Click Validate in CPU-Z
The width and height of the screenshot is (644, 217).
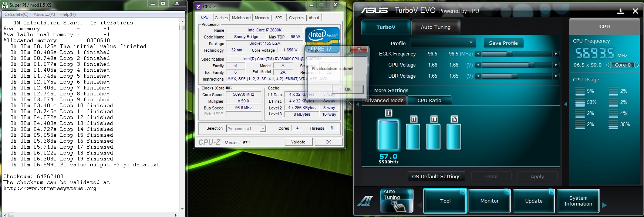[x=298, y=142]
